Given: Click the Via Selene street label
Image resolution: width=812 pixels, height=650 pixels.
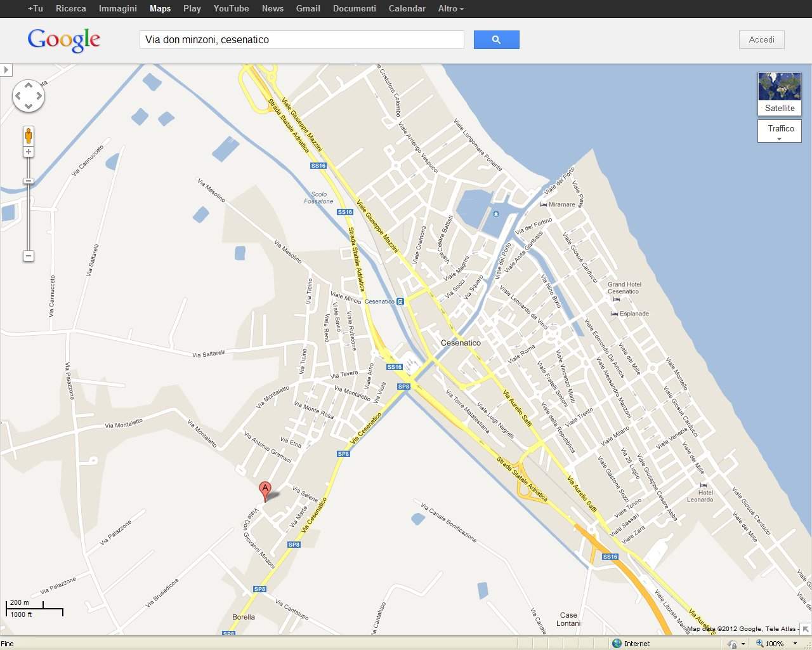Looking at the screenshot, I should (x=305, y=494).
